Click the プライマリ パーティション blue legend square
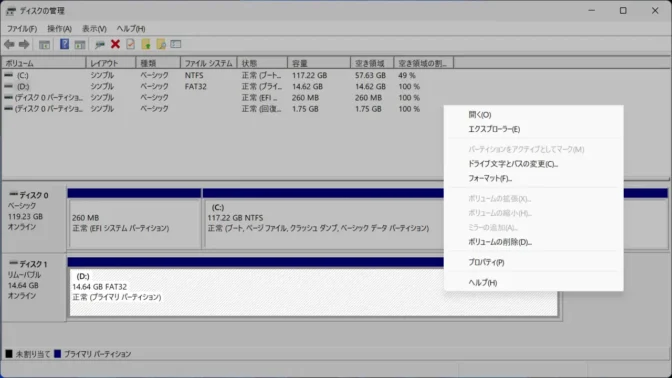Screen dimensions: 672x378 [57, 354]
